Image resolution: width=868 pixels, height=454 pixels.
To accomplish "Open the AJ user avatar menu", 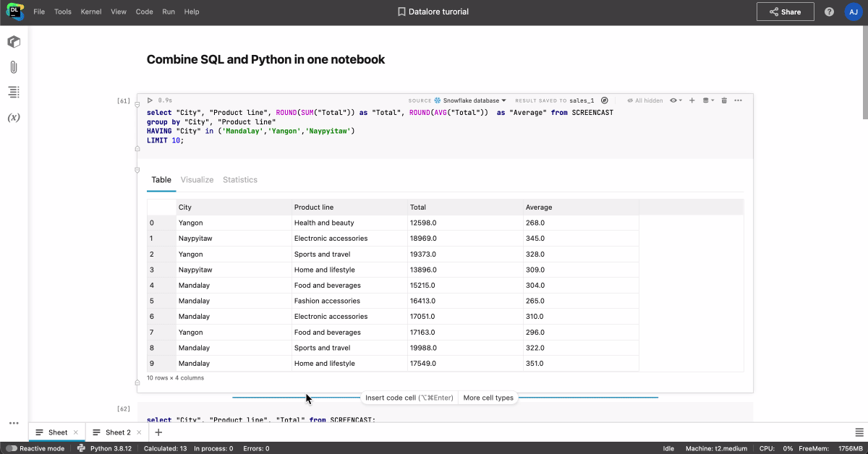I will (x=853, y=12).
